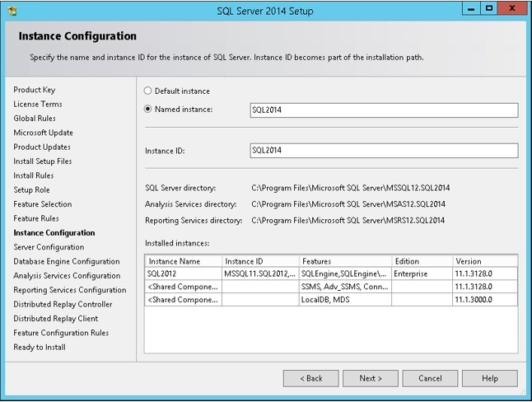This screenshot has height=402, width=532.
Task: Click the Named instance text field
Action: pyautogui.click(x=383, y=110)
